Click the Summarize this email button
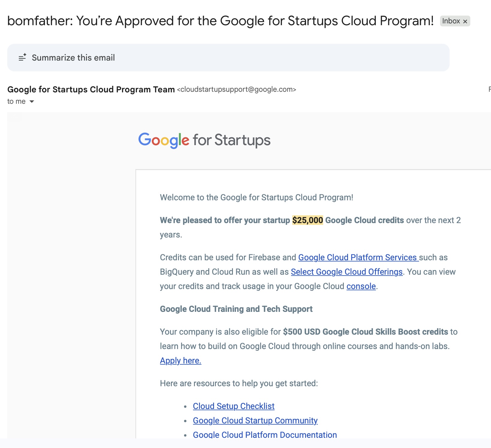491x448 pixels. tap(73, 57)
